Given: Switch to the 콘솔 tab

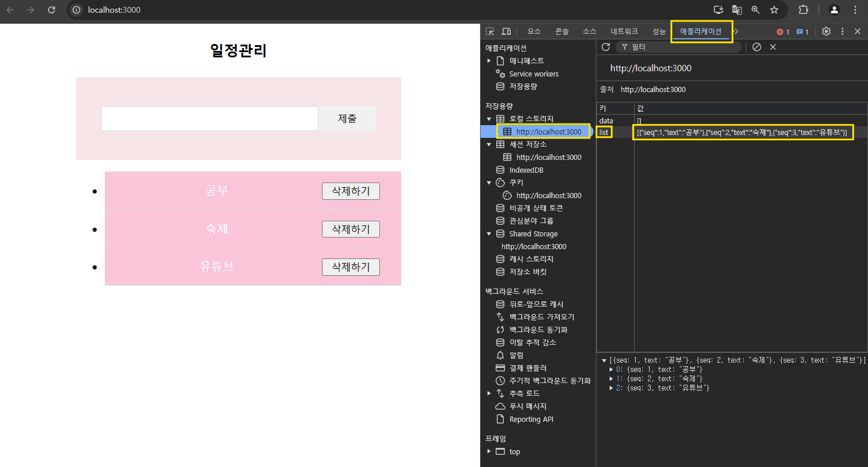Looking at the screenshot, I should tap(562, 31).
